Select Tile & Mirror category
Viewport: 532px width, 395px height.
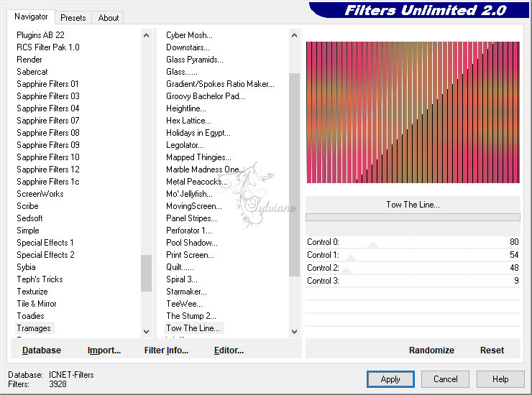coord(37,304)
